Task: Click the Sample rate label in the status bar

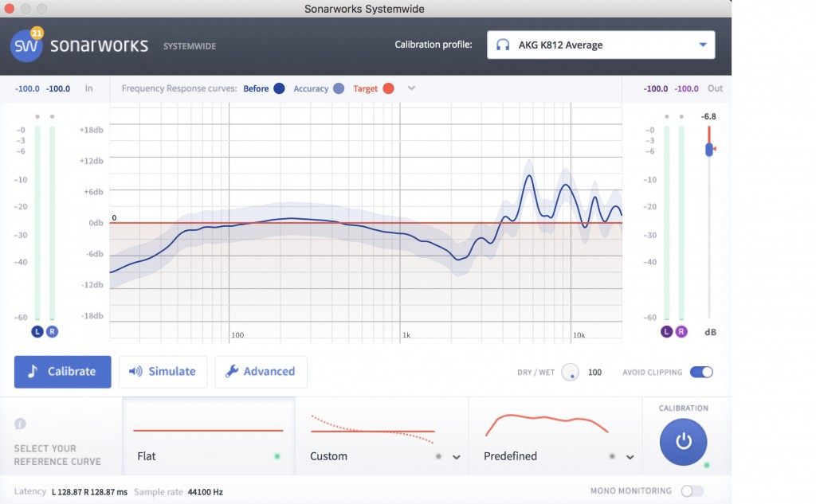Action: (x=159, y=492)
